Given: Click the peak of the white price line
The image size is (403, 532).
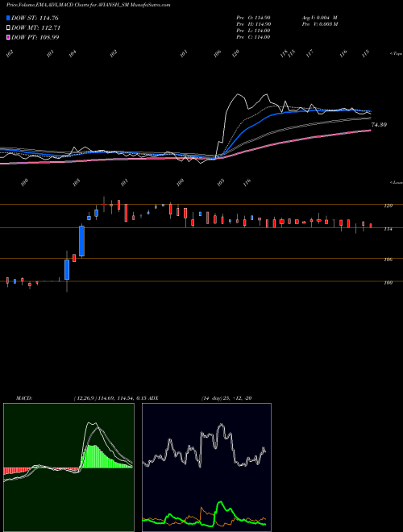Looking at the screenshot, I should point(239,94).
